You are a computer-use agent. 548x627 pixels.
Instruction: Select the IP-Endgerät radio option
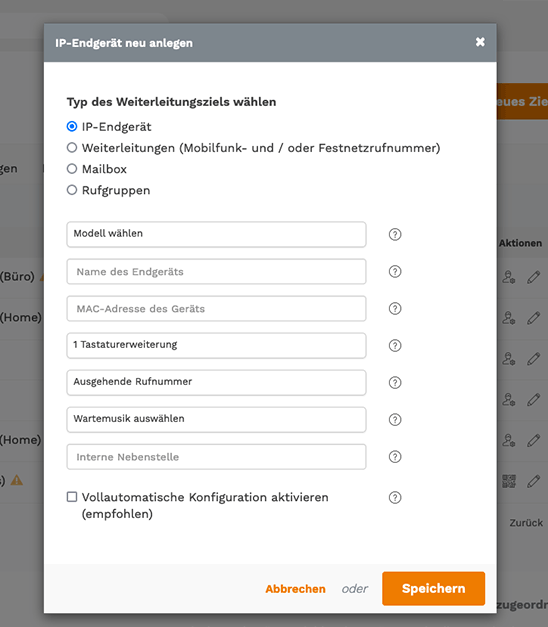tap(72, 126)
